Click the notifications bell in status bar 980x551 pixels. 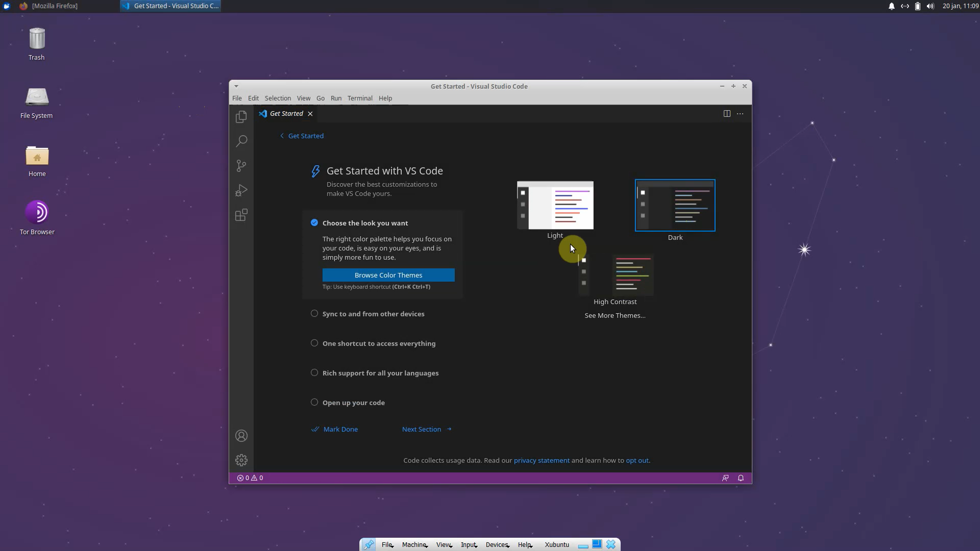[x=741, y=478]
